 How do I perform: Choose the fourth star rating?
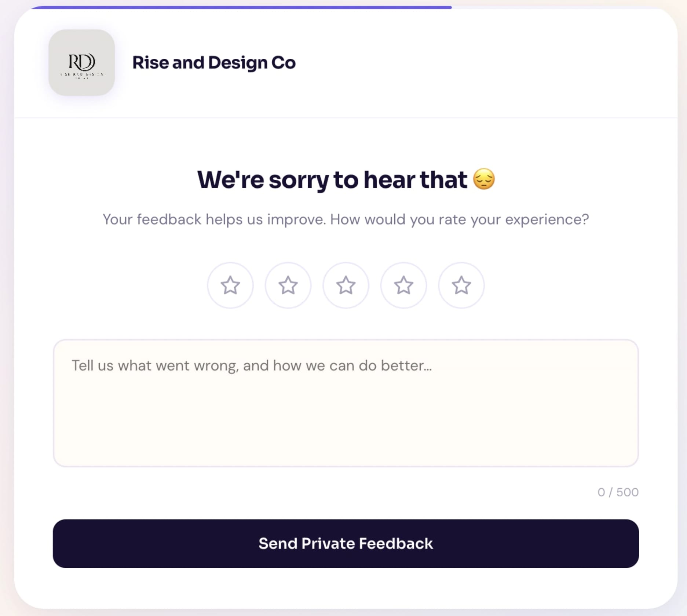[x=403, y=285]
